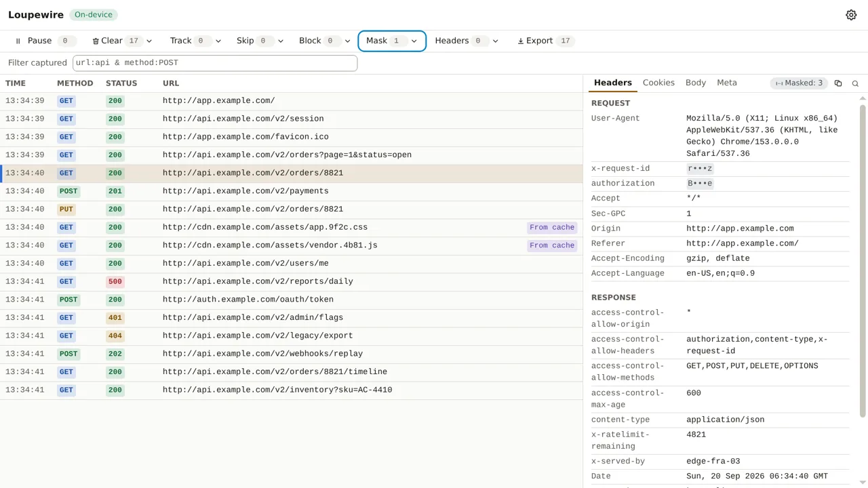Image resolution: width=868 pixels, height=488 pixels.
Task: Expand the Clear options chevron
Action: [x=149, y=41]
